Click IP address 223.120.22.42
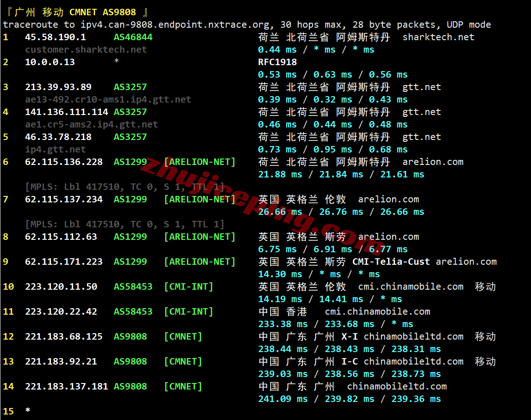This screenshot has height=420, width=531. [x=61, y=312]
